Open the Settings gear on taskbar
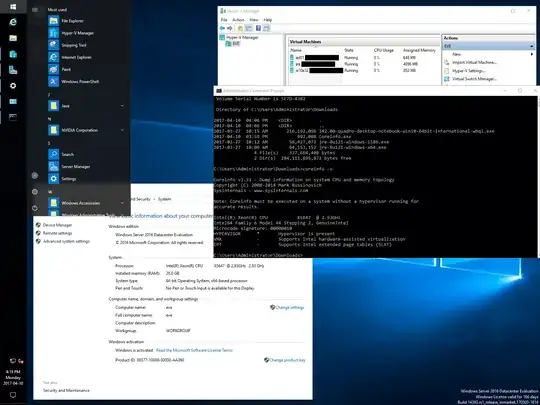 (13, 86)
